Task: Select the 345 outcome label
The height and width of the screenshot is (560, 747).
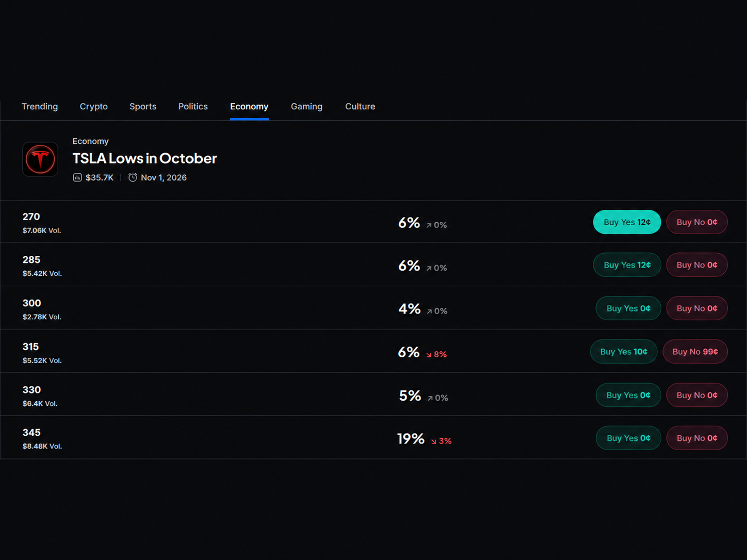Action: coord(31,433)
